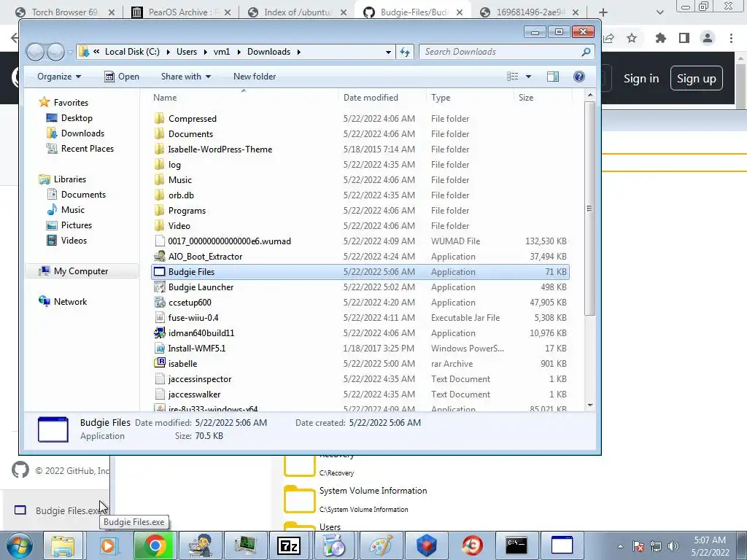Select the ccsetup600 installer icon
This screenshot has height=560, width=747.
(x=160, y=303)
